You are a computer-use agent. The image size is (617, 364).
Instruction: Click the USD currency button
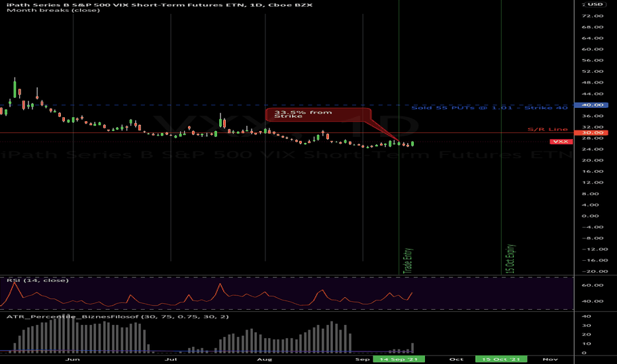[x=595, y=5]
